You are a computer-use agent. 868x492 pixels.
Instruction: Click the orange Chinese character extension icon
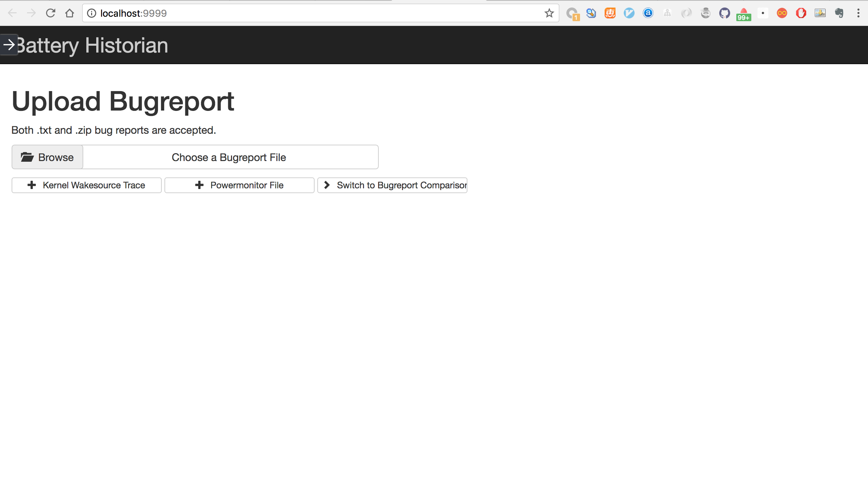click(610, 13)
